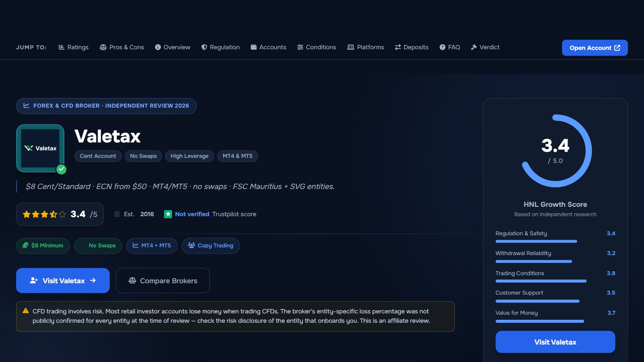
Task: Click the chart icon in review badge
Action: click(26, 106)
